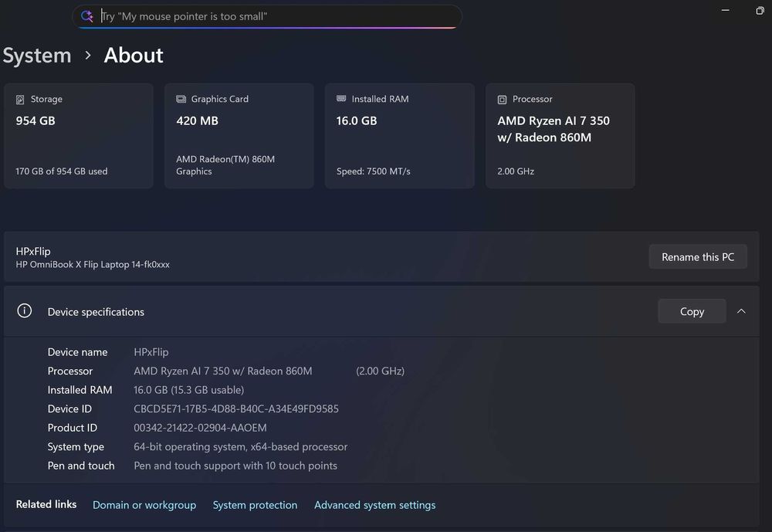This screenshot has width=772, height=532.
Task: Click the Installed RAM icon
Action: (x=341, y=99)
